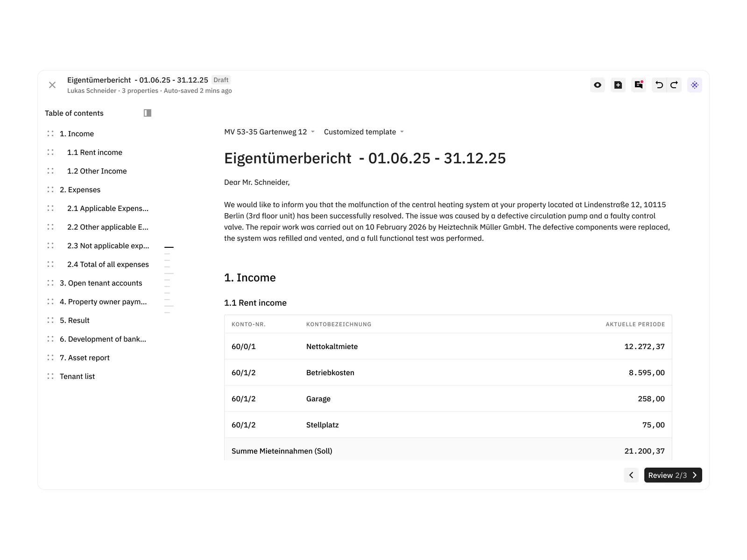Image resolution: width=747 pixels, height=560 pixels.
Task: Open 2.1 Applicable Expenses entry
Action: point(108,209)
